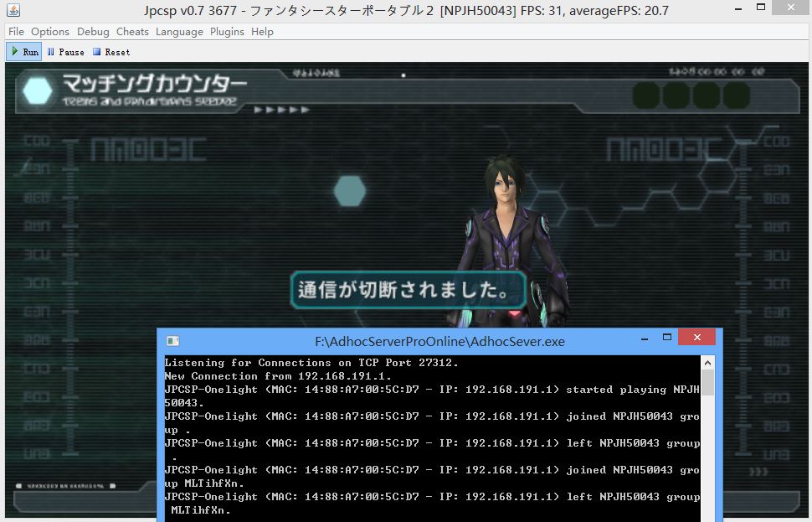Open the Cheats menu
812x522 pixels.
(x=132, y=32)
